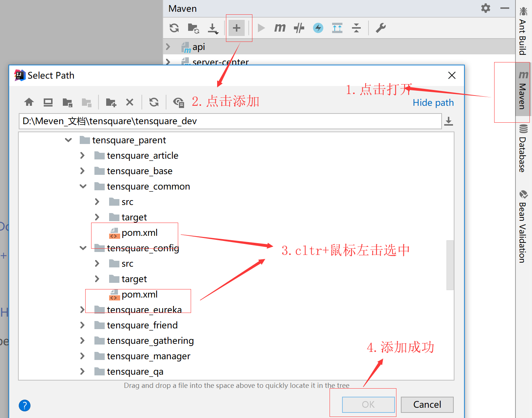Collapse tensquare_parent folder
The height and width of the screenshot is (418, 532).
[x=68, y=140]
